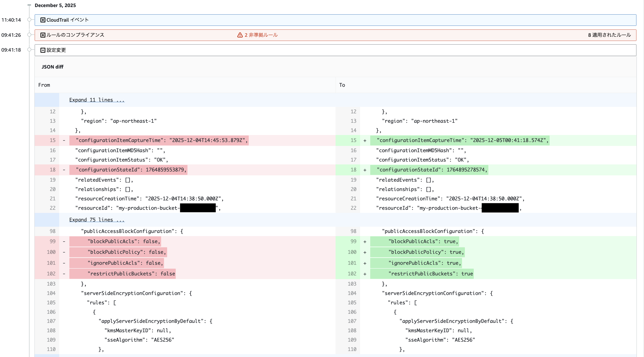644x357 pixels.
Task: Click 8 適用されたルール label
Action: pyautogui.click(x=609, y=35)
